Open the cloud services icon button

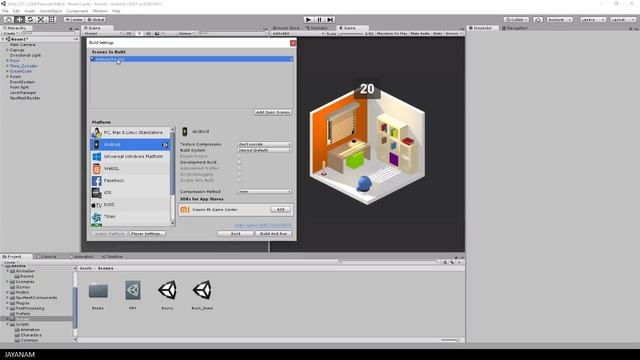click(x=538, y=20)
